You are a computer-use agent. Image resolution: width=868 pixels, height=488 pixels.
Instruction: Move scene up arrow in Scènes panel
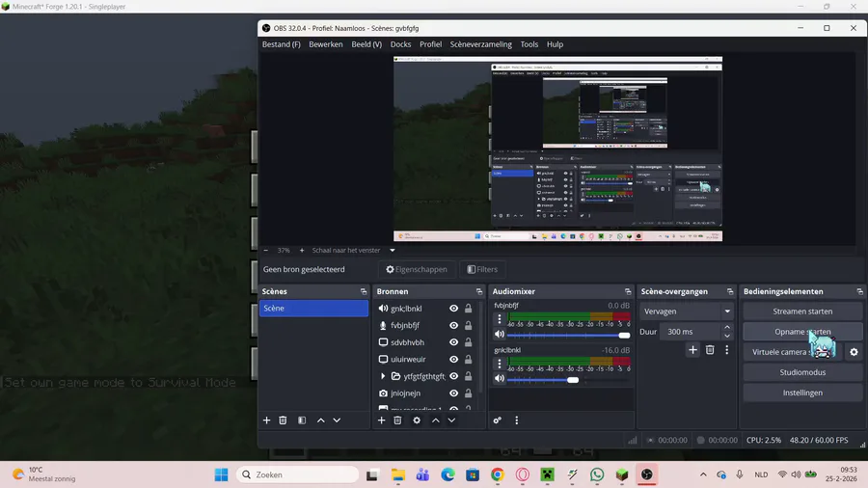coord(320,420)
